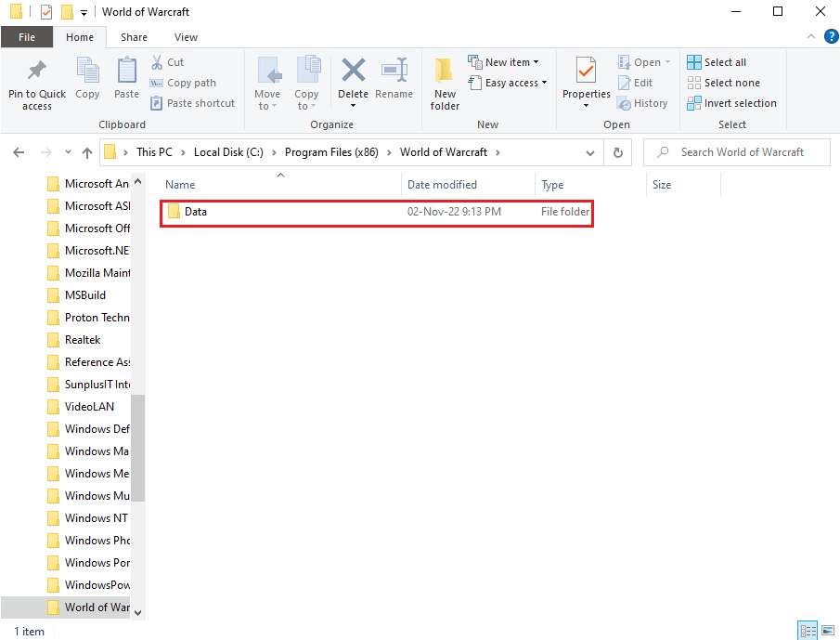Show file History
The width and height of the screenshot is (840, 640).
(x=642, y=103)
